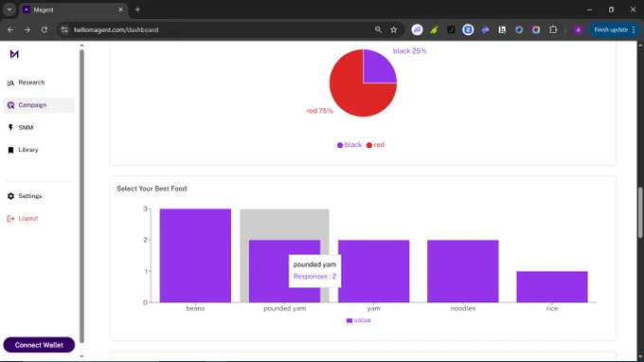
Task: Click the Campaign icon in sidebar
Action: [10, 105]
